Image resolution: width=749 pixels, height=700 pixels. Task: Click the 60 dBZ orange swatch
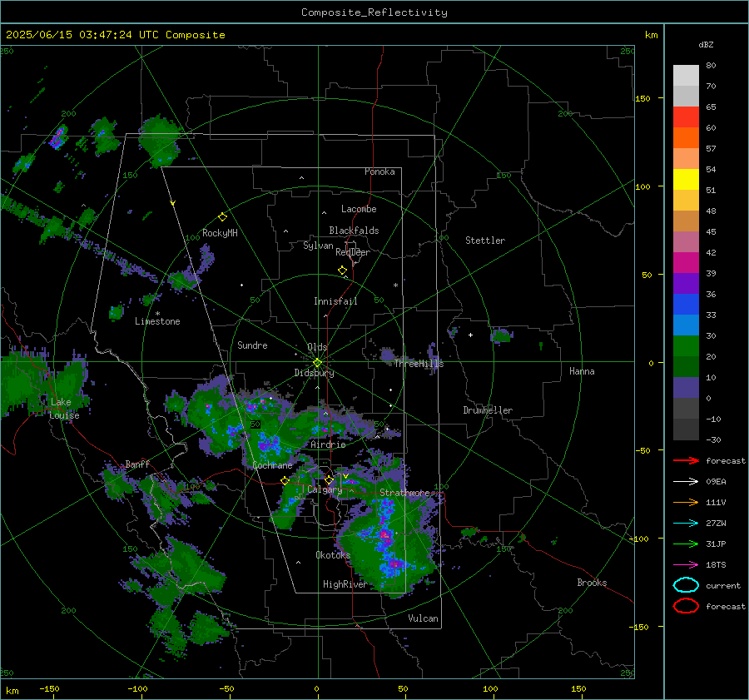pyautogui.click(x=686, y=137)
